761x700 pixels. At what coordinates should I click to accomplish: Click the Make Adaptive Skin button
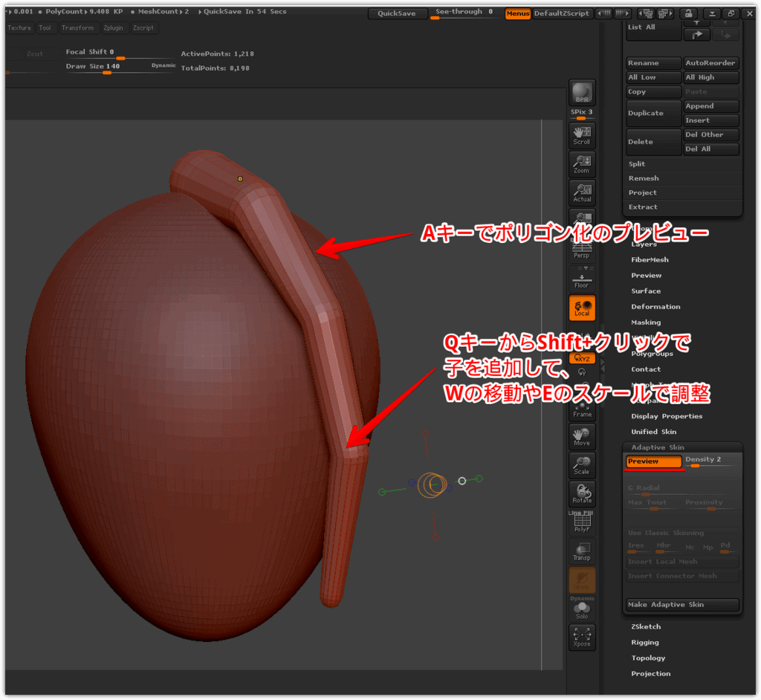(682, 605)
